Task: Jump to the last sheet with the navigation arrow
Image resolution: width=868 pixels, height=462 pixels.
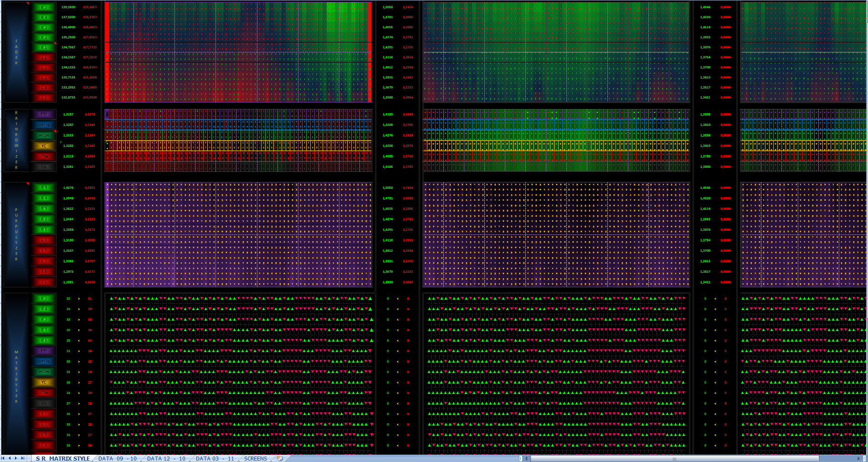Action: (x=23, y=458)
